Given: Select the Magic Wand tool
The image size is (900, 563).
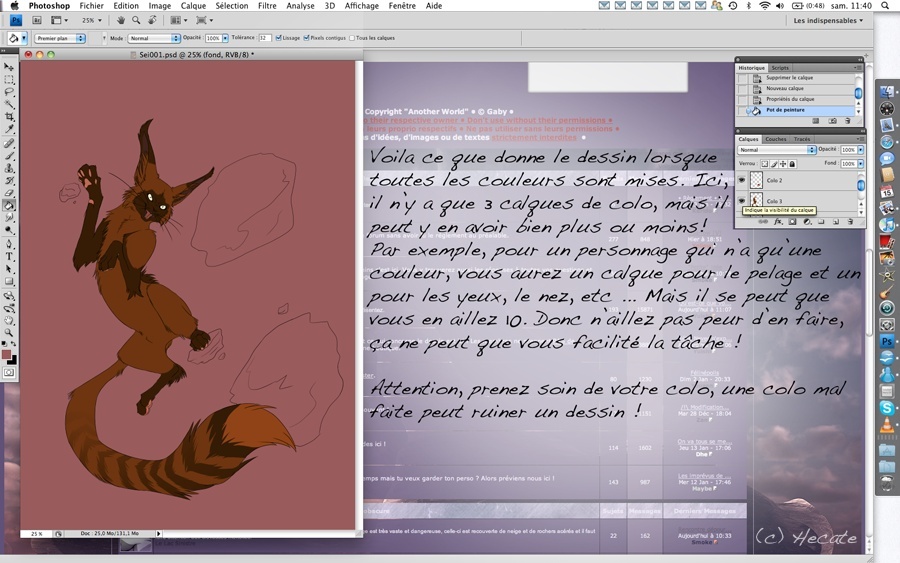Looking at the screenshot, I should (9, 104).
